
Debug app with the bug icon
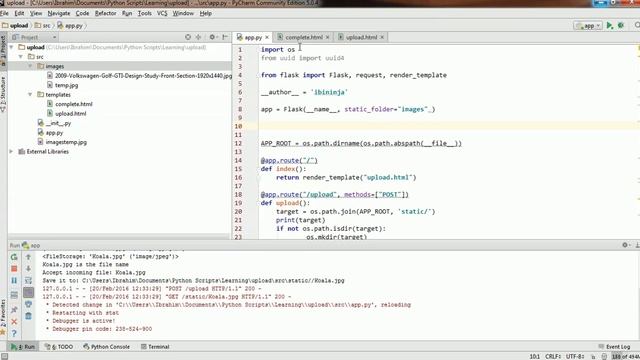point(621,25)
